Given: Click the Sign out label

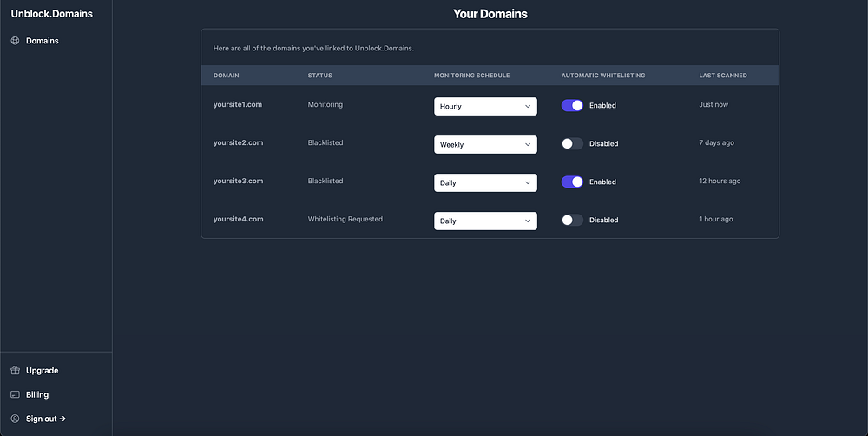Looking at the screenshot, I should click(x=46, y=419).
